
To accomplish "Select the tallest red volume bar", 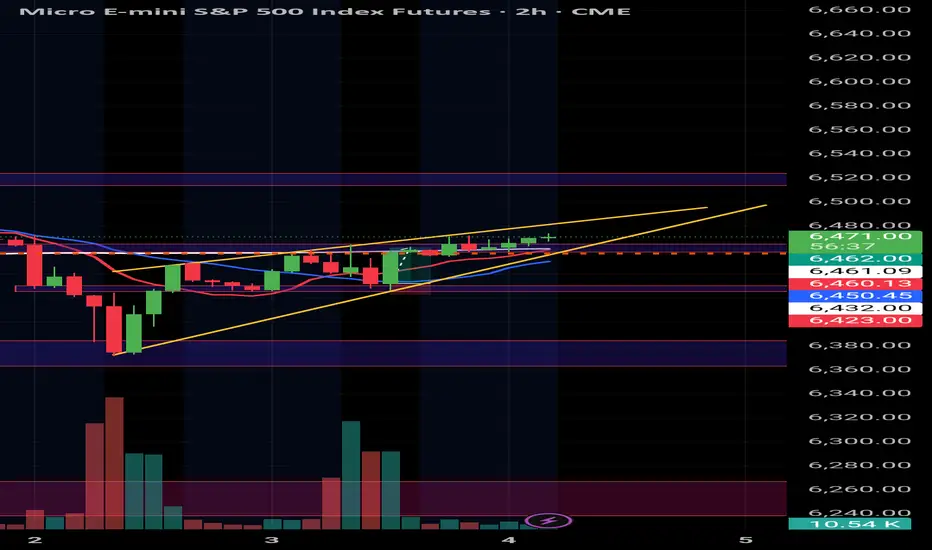I will [x=114, y=463].
